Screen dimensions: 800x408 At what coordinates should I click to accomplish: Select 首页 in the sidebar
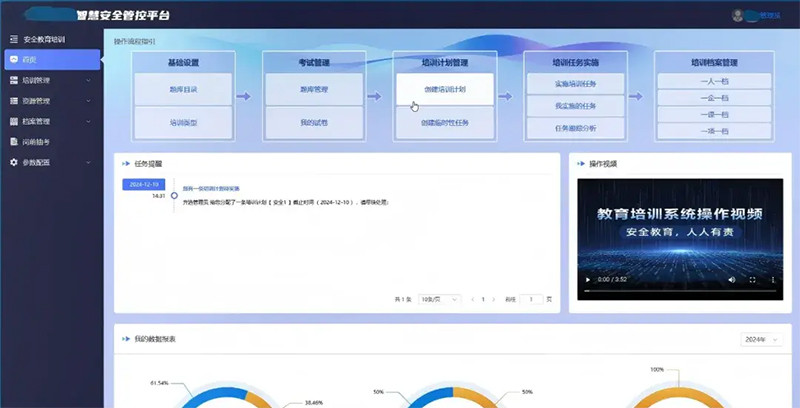point(53,60)
